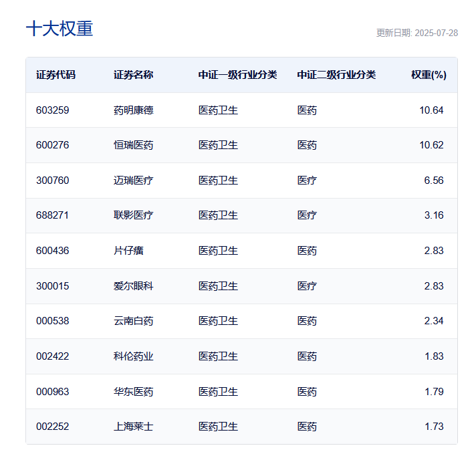Click weight value 2.34
This screenshot has width=476, height=460.
pyautogui.click(x=434, y=321)
